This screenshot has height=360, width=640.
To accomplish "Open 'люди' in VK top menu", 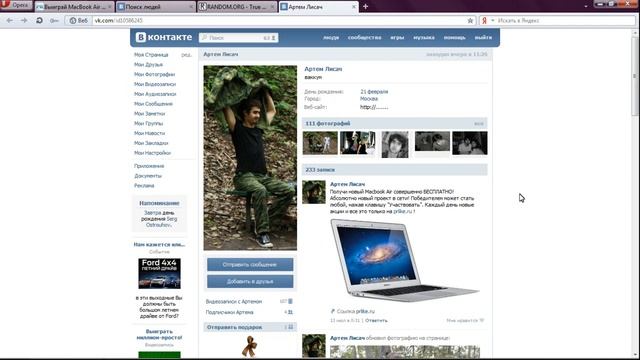I will 331,38.
